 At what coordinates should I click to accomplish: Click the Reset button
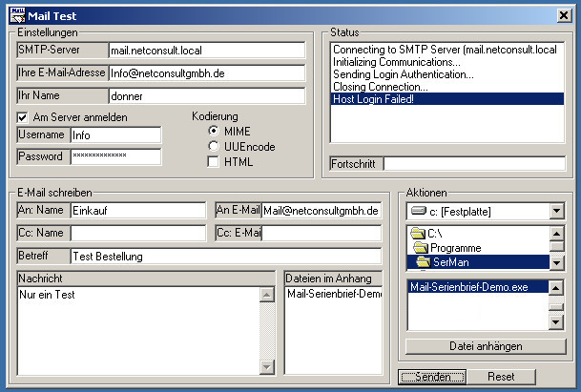coord(501,377)
